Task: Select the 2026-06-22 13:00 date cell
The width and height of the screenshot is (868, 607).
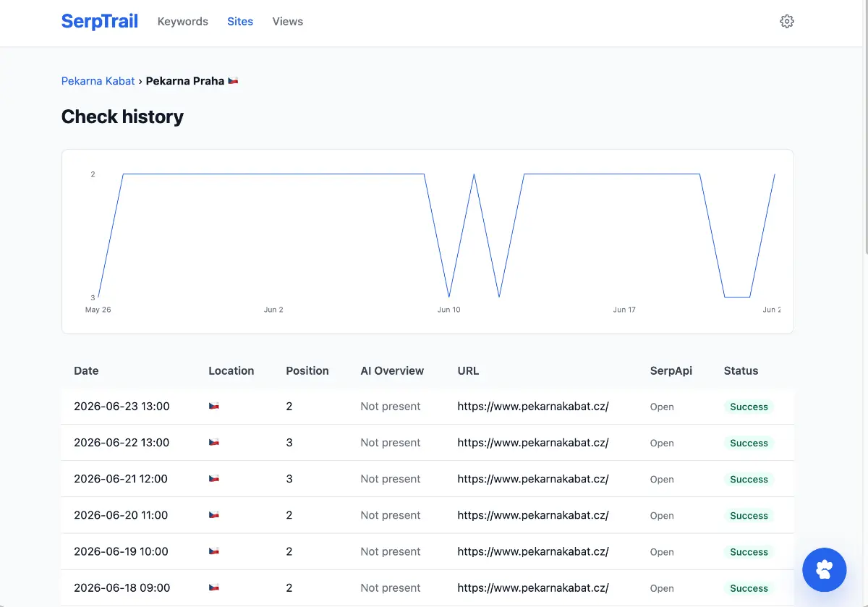Action: [x=122, y=443]
